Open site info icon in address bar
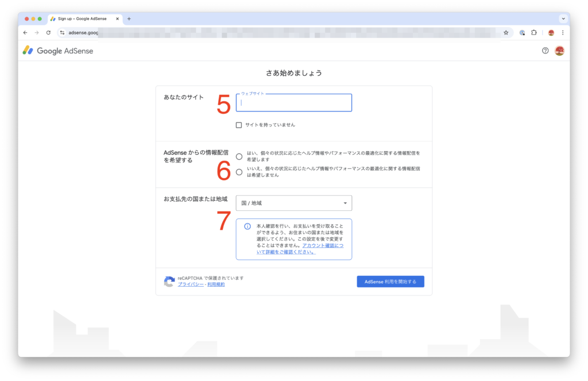Viewport: 588px width, 381px height. click(x=62, y=33)
